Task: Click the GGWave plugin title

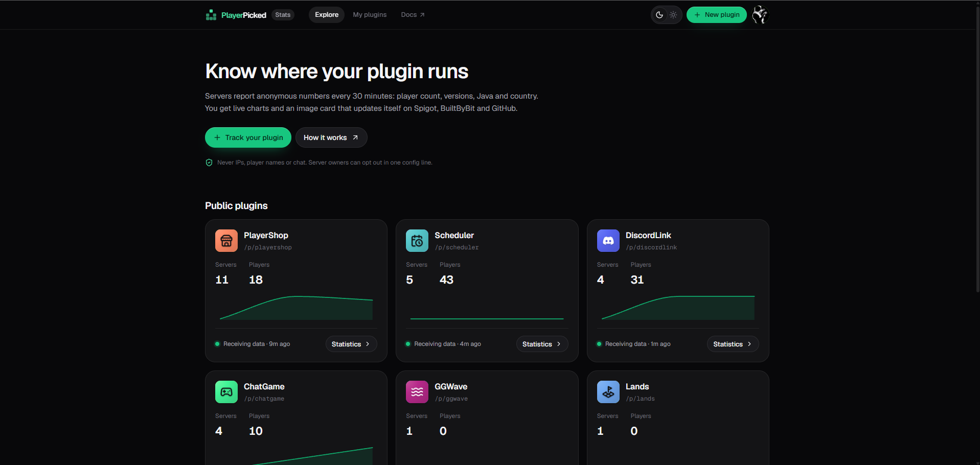Action: (x=451, y=387)
